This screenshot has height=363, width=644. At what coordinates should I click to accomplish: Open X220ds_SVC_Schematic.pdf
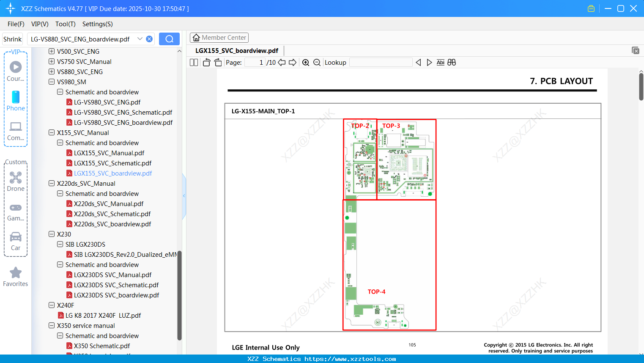coord(112,214)
